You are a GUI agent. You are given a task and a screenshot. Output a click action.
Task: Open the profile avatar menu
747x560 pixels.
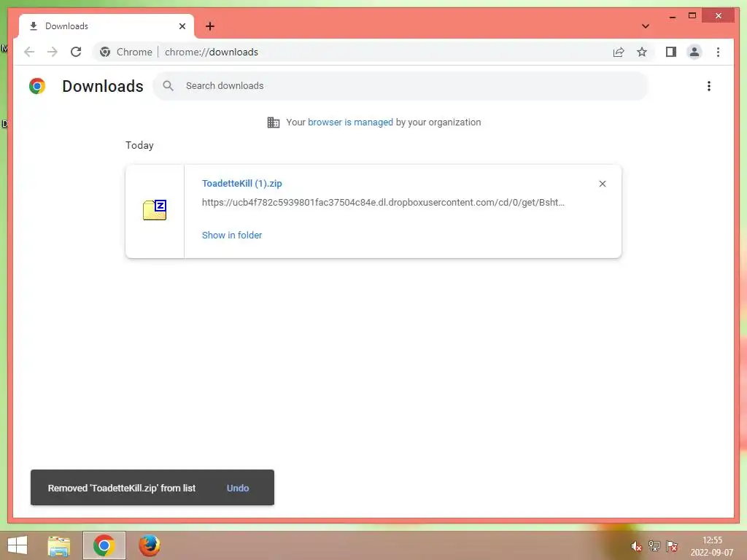click(x=694, y=52)
